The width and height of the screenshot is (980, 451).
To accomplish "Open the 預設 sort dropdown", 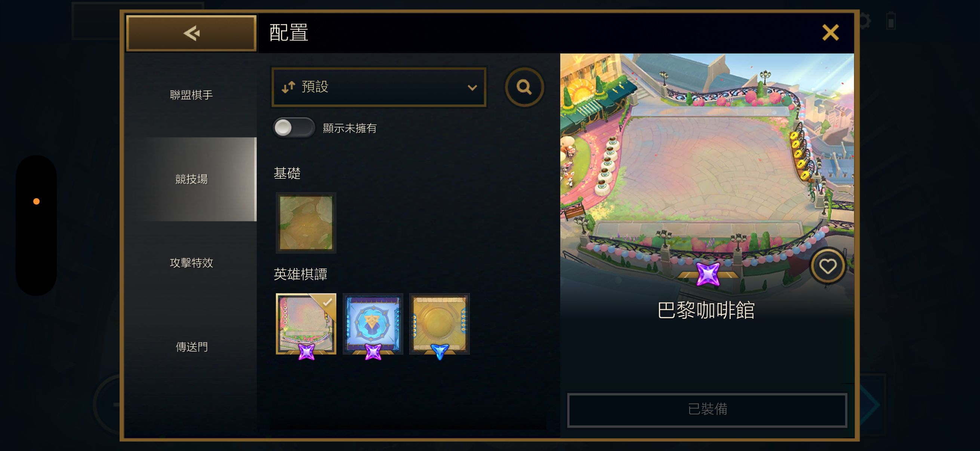I will point(379,87).
